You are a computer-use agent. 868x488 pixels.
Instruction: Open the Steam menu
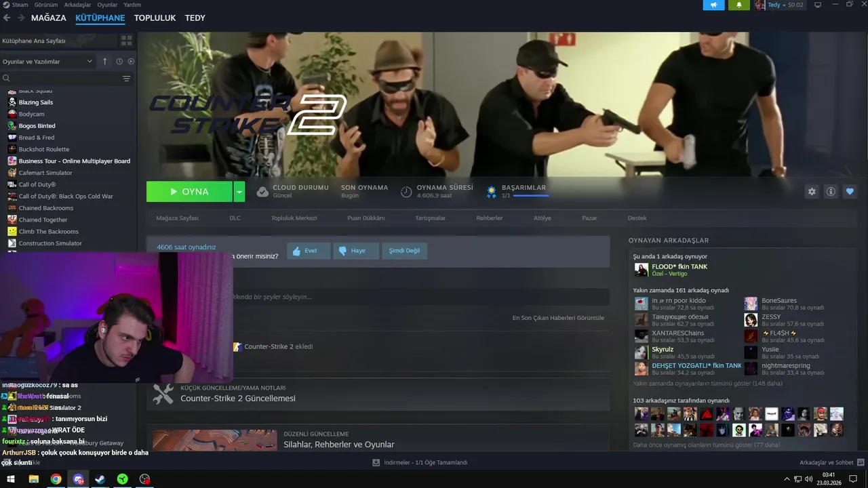click(x=20, y=5)
